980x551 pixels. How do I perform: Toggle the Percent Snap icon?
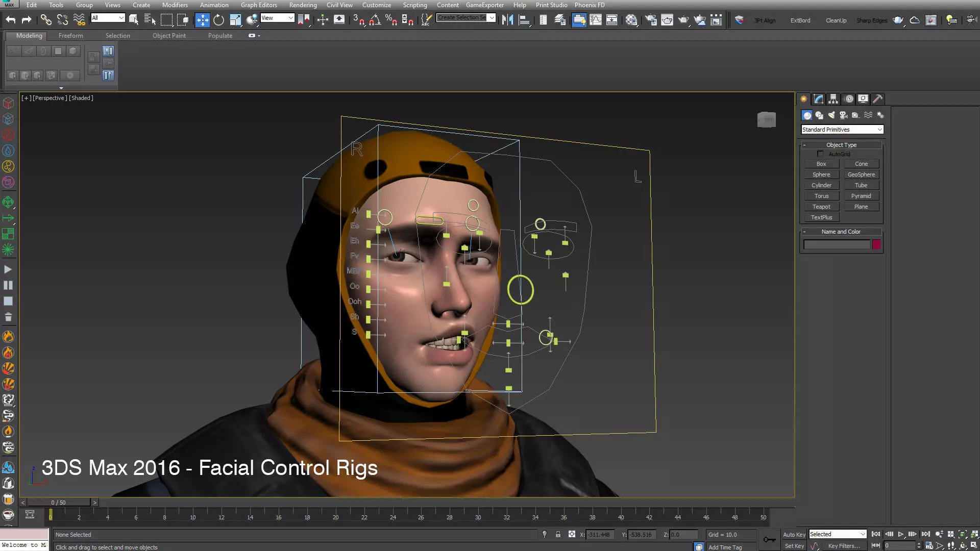(x=391, y=20)
